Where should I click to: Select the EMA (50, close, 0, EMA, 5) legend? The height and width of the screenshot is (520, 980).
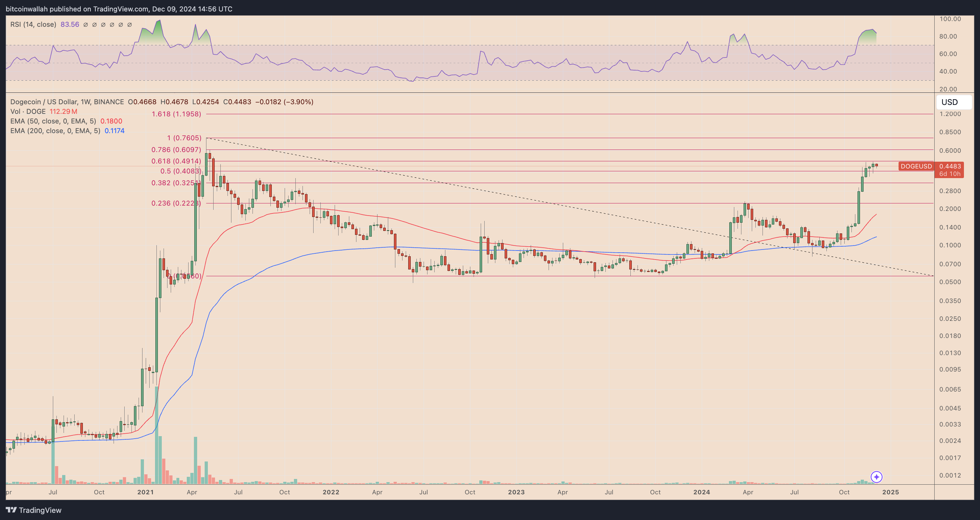53,121
